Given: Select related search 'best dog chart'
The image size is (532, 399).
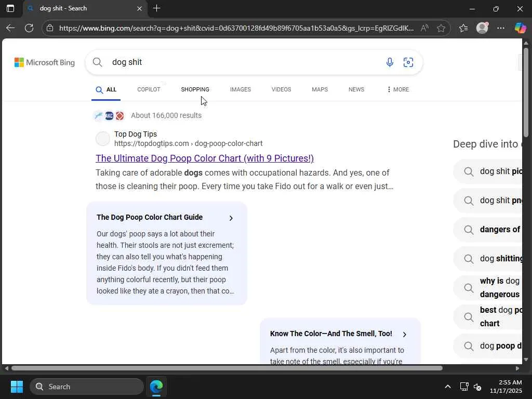Looking at the screenshot, I should 488,317.
